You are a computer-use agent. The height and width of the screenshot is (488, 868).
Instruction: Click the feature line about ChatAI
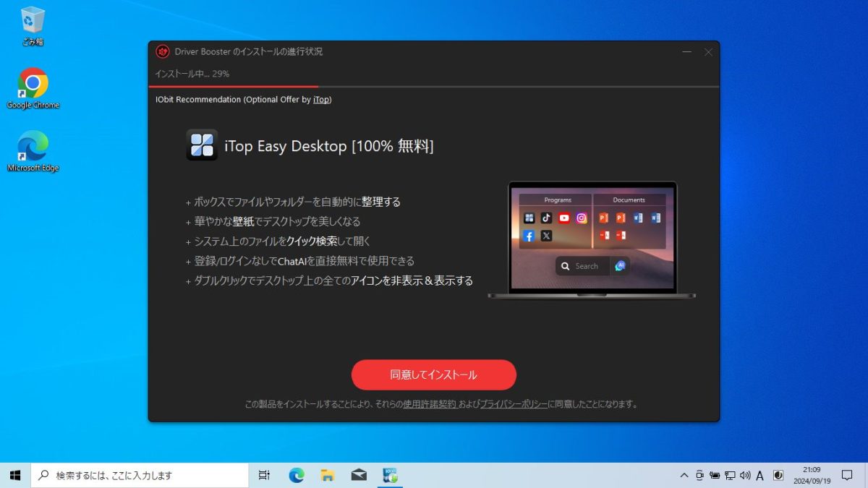point(300,261)
